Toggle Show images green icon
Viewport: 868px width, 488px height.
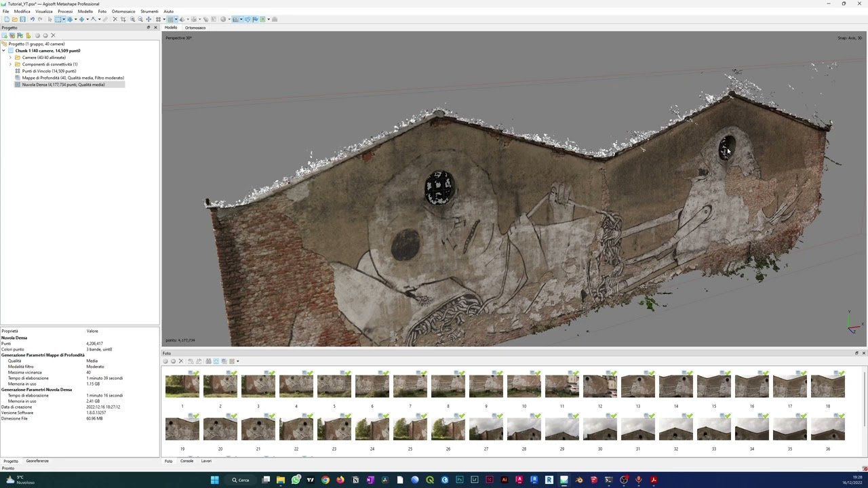(x=263, y=19)
